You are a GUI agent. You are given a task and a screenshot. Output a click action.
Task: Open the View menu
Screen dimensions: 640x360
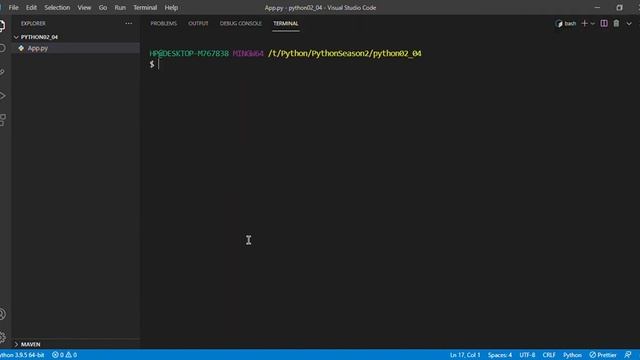pos(84,8)
